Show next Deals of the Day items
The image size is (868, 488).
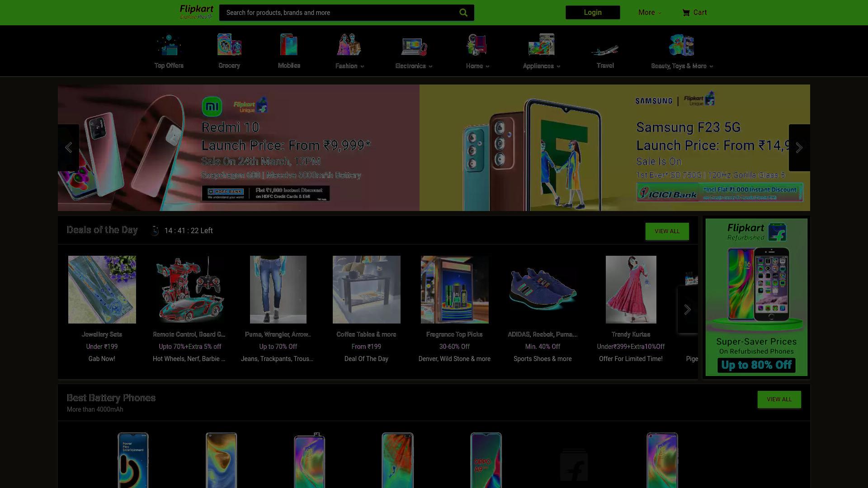tap(687, 310)
